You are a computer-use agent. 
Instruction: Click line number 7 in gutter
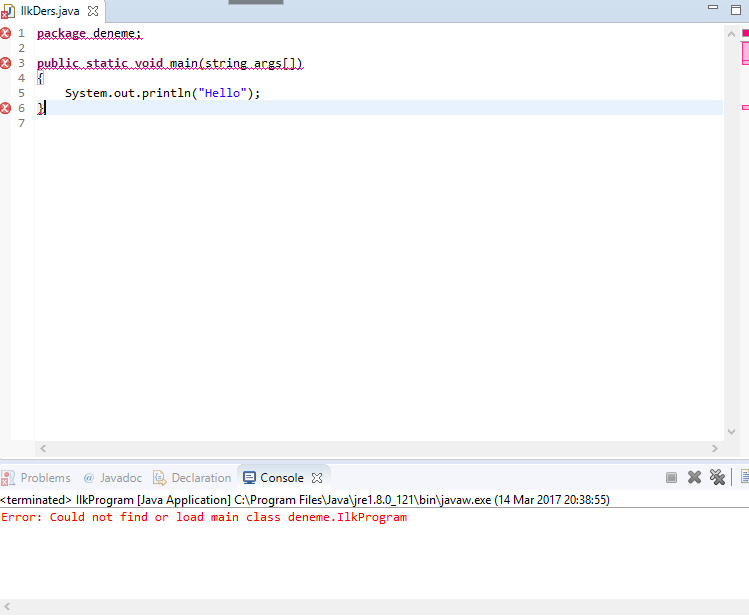(x=21, y=123)
